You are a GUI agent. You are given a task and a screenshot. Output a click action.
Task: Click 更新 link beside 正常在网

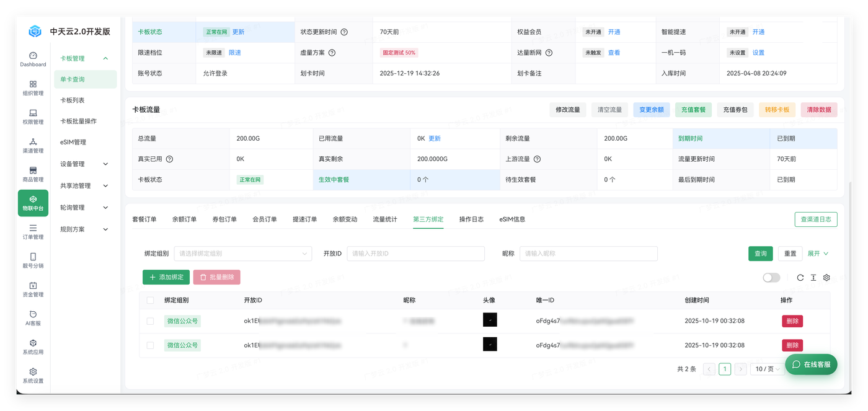click(x=239, y=32)
